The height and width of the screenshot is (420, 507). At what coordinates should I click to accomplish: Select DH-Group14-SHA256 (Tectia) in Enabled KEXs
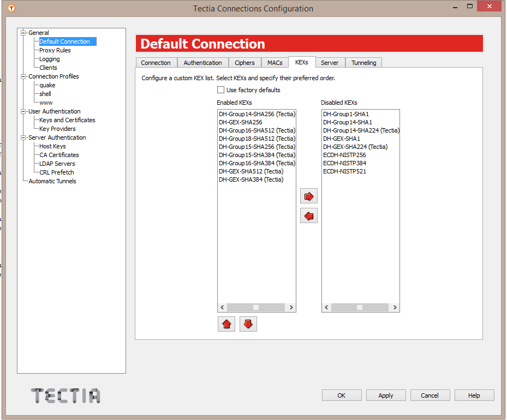coord(257,114)
